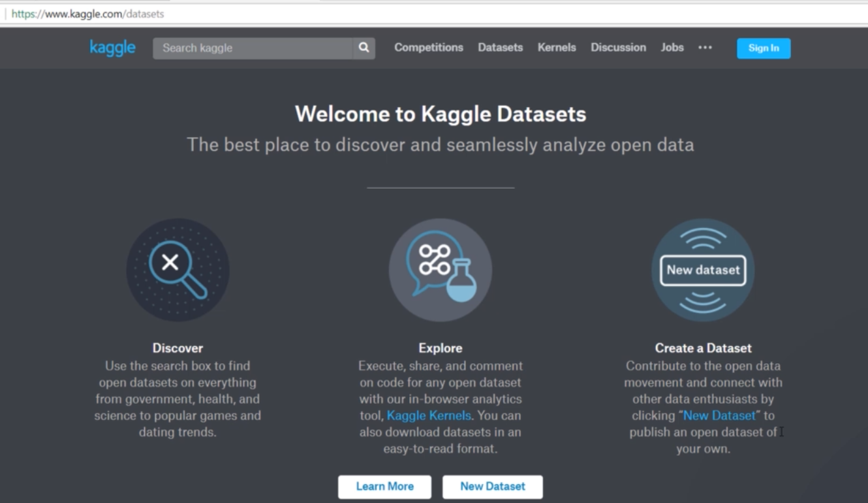868x503 pixels.
Task: Open the Jobs page
Action: [x=672, y=48]
